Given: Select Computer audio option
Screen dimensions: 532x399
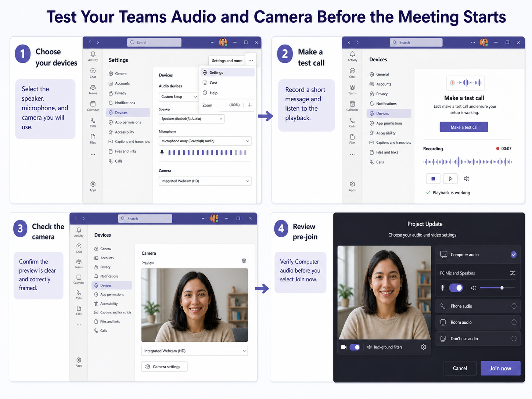Looking at the screenshot, I should tap(478, 255).
